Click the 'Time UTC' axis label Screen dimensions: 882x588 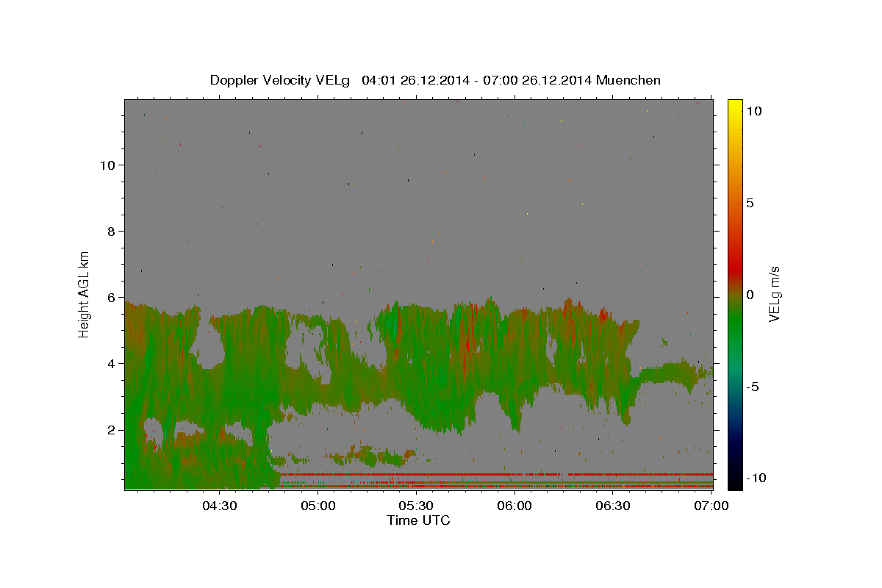(x=418, y=520)
